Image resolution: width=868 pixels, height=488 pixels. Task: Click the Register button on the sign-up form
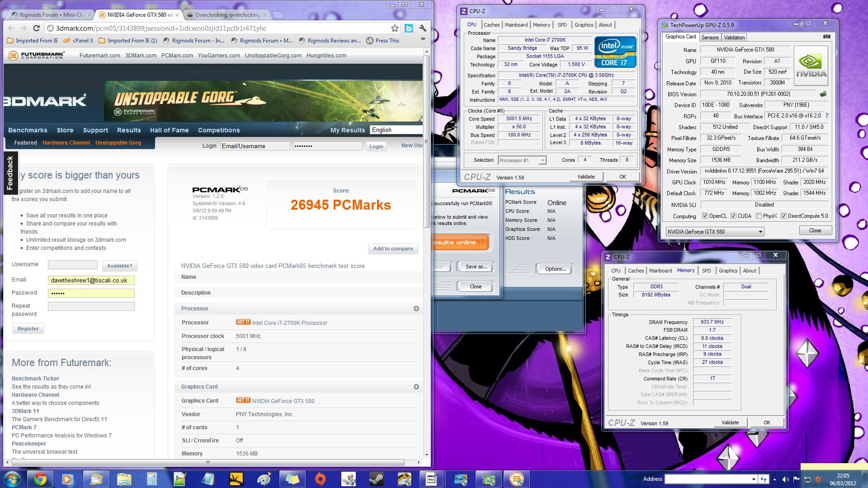[x=28, y=328]
